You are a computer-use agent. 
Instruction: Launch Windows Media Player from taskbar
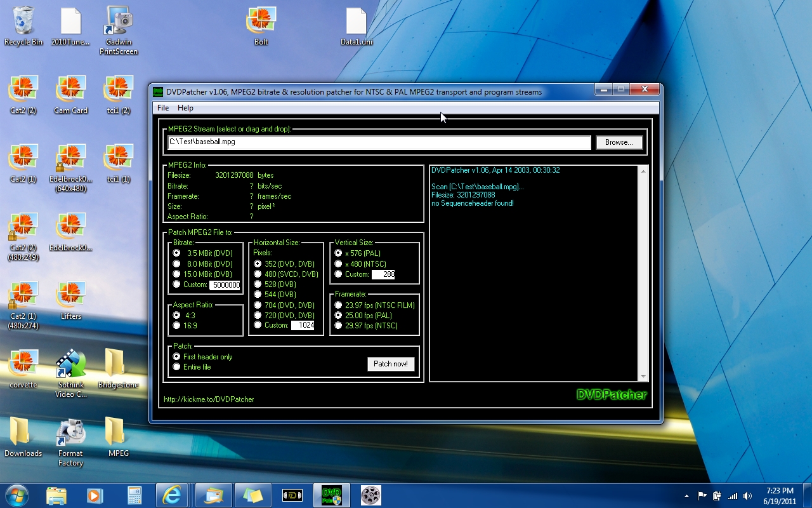point(95,495)
